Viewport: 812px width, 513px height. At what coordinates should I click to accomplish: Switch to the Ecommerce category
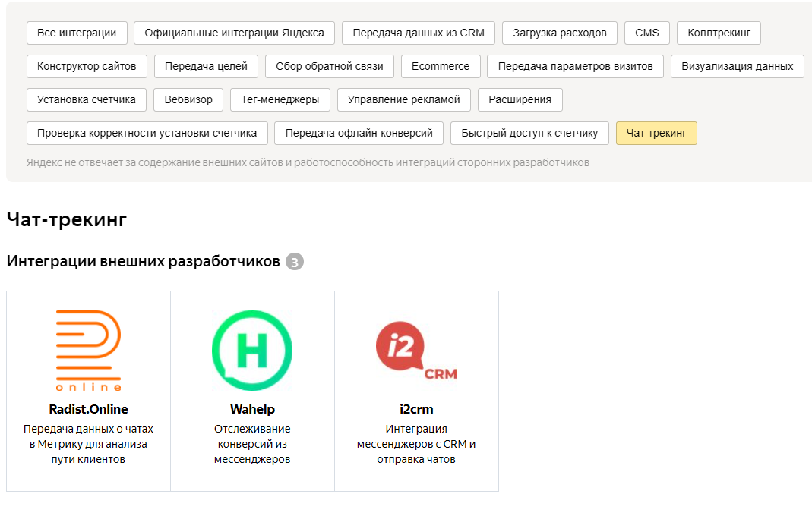441,66
